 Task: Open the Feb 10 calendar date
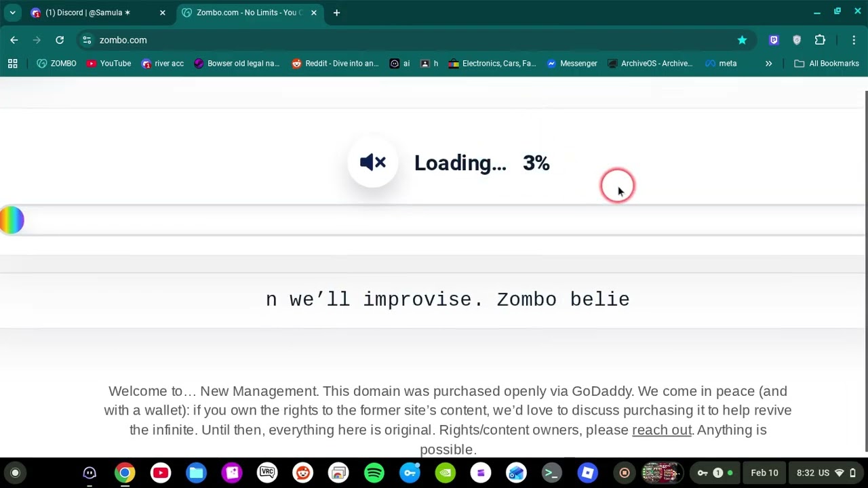point(764,473)
